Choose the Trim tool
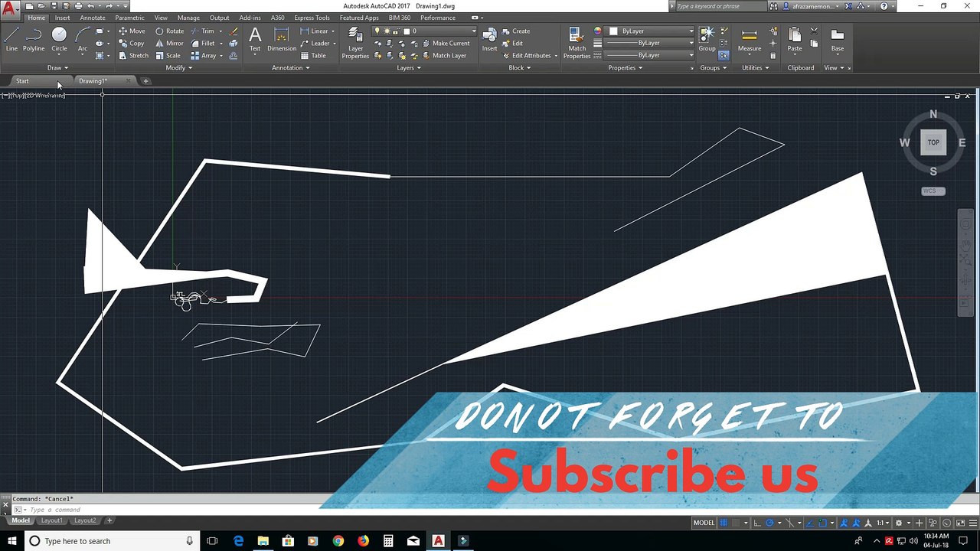This screenshot has width=980, height=551. pos(202,31)
